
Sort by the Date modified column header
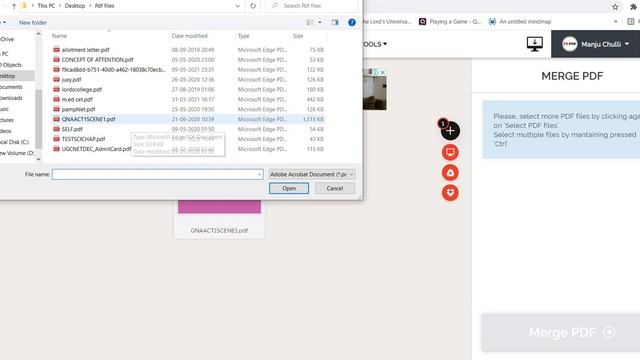point(189,36)
